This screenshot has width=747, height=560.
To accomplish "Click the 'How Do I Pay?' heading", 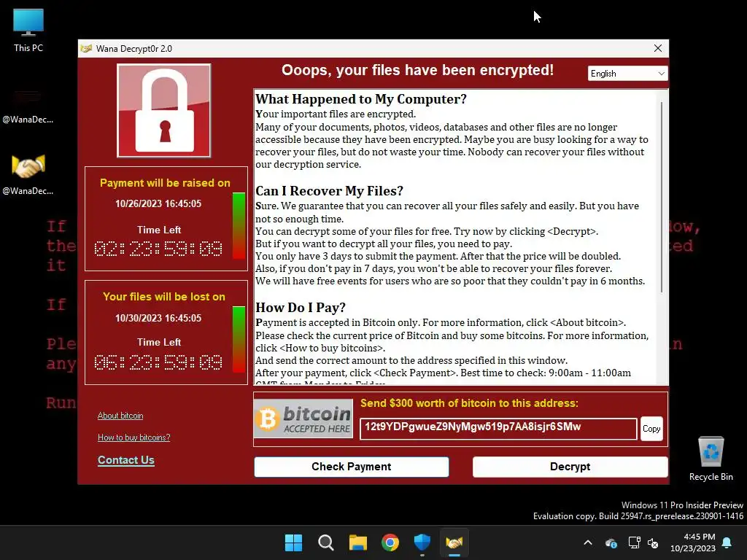I will click(x=301, y=308).
